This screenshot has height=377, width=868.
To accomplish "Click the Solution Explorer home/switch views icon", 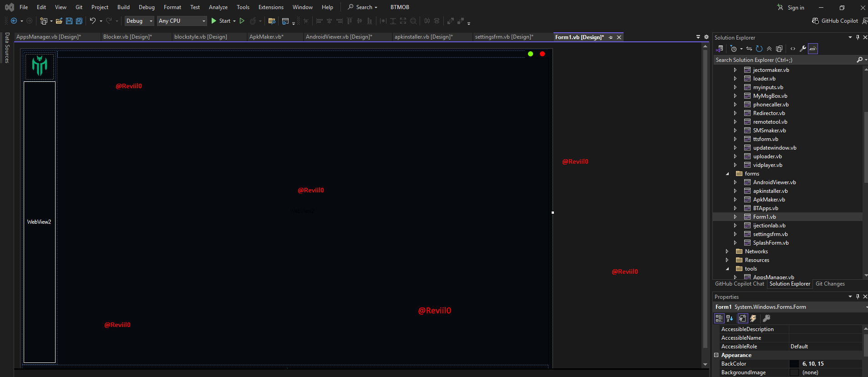I will point(720,49).
